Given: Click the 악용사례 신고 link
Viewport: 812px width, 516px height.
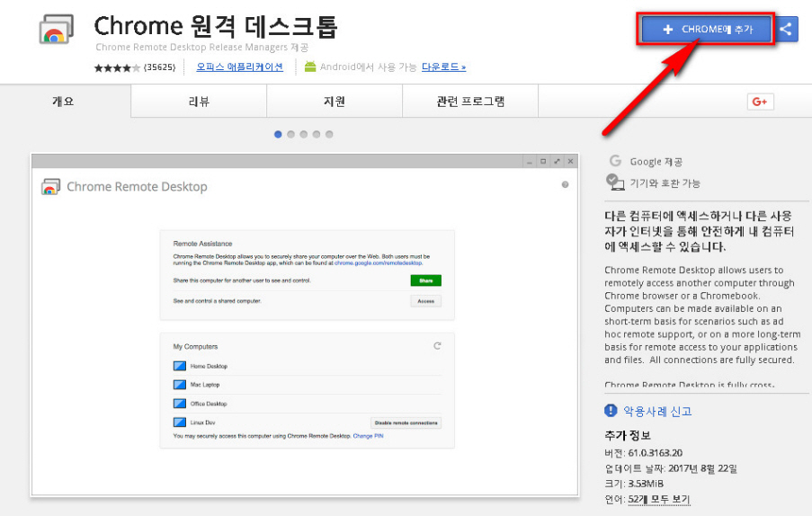Looking at the screenshot, I should click(x=657, y=412).
